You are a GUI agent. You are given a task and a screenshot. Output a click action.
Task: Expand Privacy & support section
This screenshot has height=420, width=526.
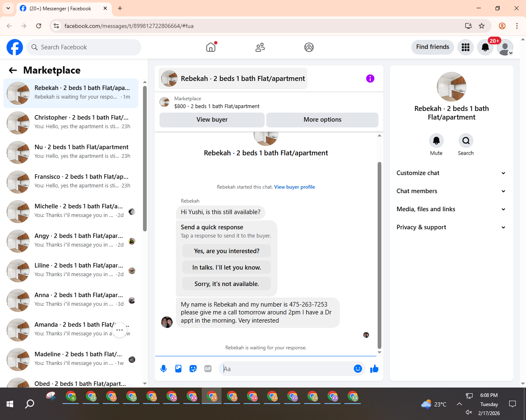[x=451, y=227]
